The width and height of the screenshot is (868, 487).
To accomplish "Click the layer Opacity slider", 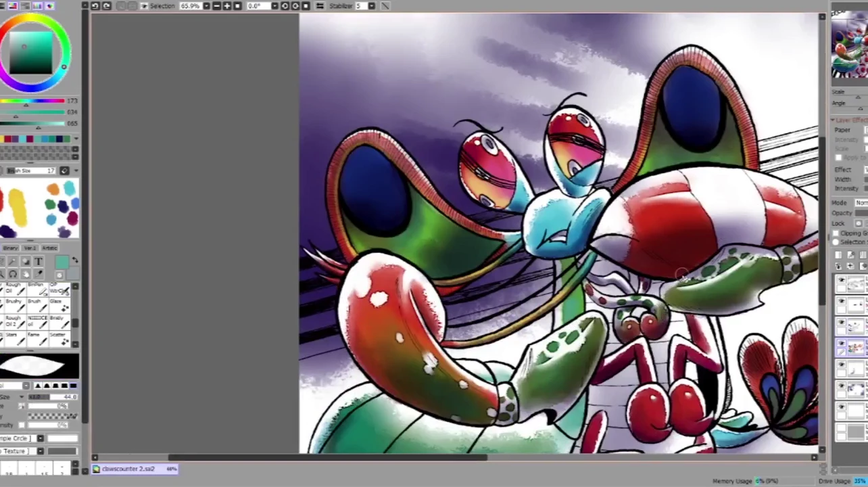I will pos(861,213).
